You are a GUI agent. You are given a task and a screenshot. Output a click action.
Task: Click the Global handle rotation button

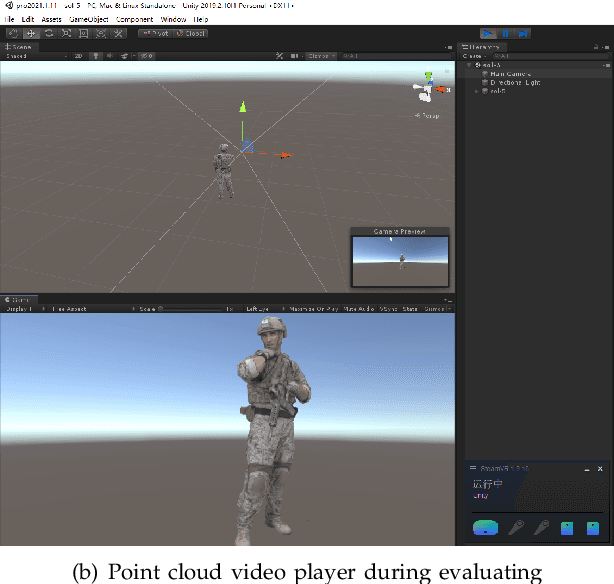tap(191, 33)
